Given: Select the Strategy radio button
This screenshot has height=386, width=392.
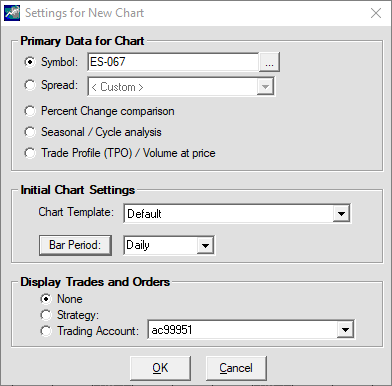Looking at the screenshot, I should point(46,315).
